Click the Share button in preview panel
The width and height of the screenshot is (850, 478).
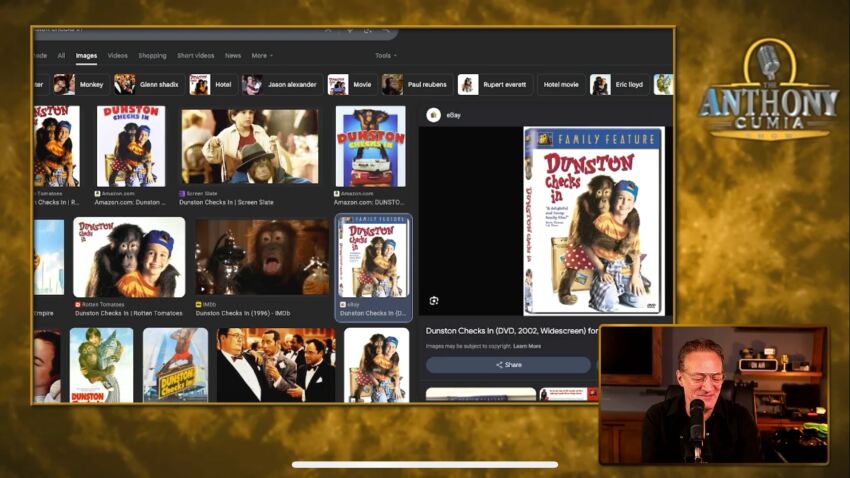(508, 365)
